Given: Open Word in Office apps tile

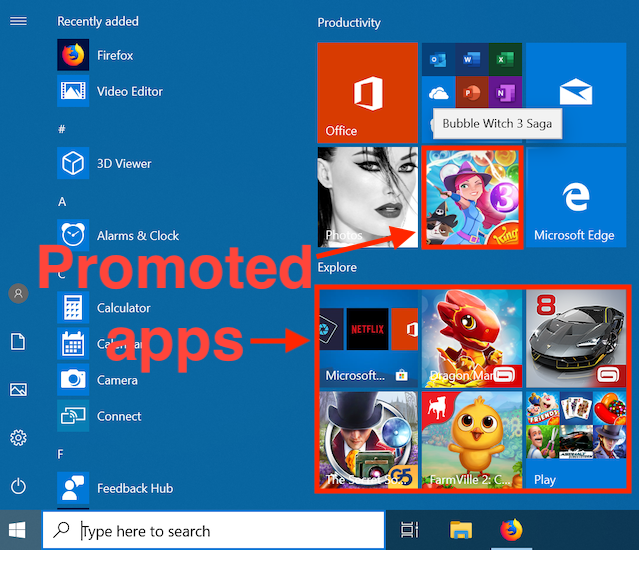Looking at the screenshot, I should (x=472, y=60).
